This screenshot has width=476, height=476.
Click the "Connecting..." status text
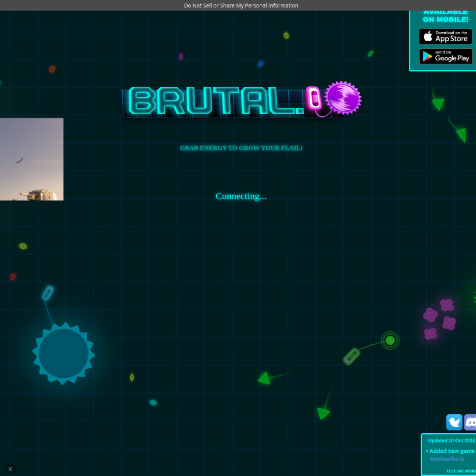tap(241, 196)
